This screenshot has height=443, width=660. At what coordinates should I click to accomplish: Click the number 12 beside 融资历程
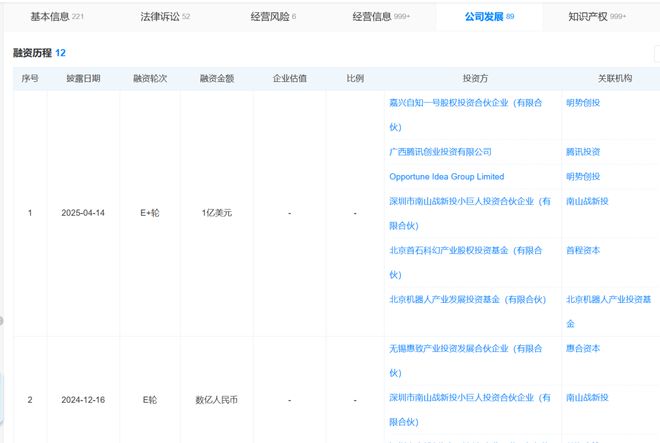pos(61,53)
